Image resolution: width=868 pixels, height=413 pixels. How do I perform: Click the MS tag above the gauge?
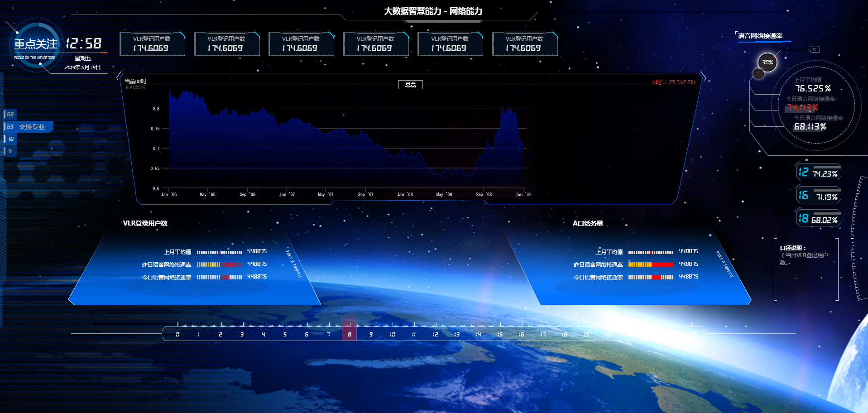tap(814, 50)
